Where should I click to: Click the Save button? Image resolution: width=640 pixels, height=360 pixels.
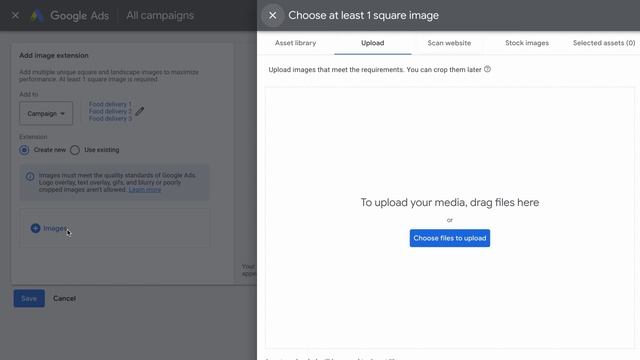[29, 298]
